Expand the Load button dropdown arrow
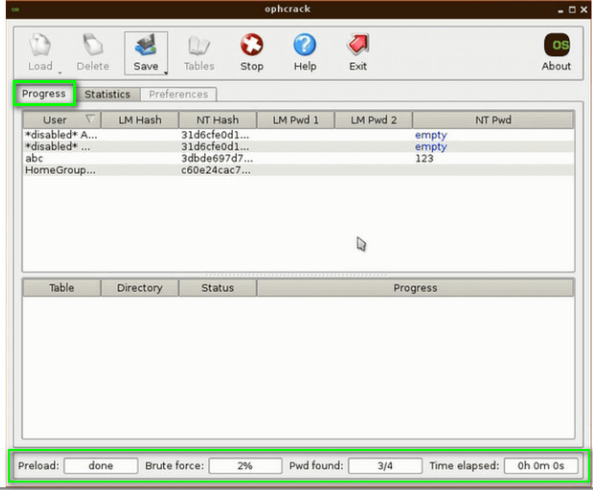The width and height of the screenshot is (593, 490). coord(60,73)
